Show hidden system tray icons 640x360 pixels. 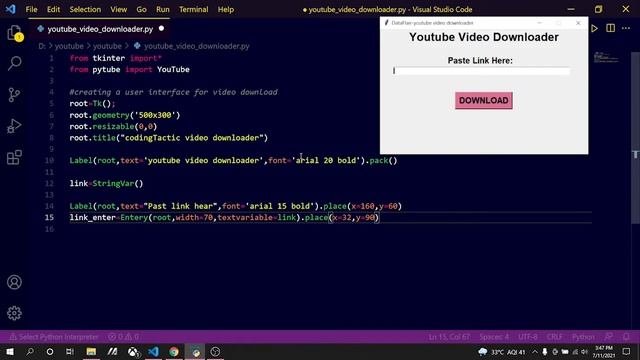point(535,351)
